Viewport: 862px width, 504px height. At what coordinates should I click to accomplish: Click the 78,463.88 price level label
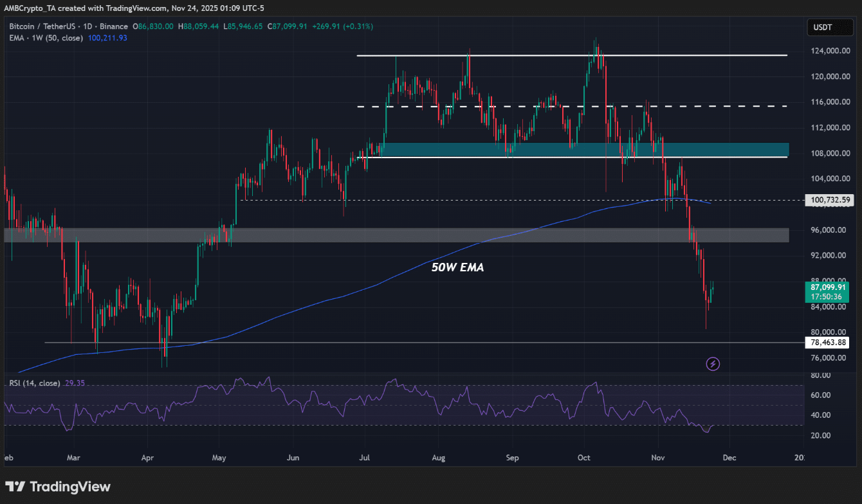pyautogui.click(x=828, y=342)
